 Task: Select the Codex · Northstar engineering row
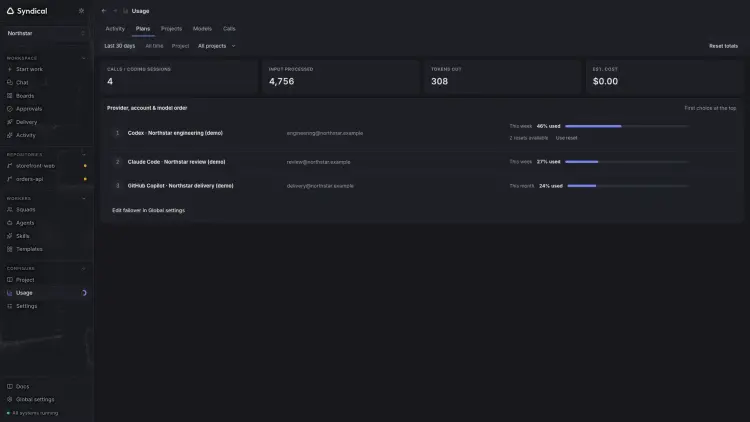(x=421, y=133)
